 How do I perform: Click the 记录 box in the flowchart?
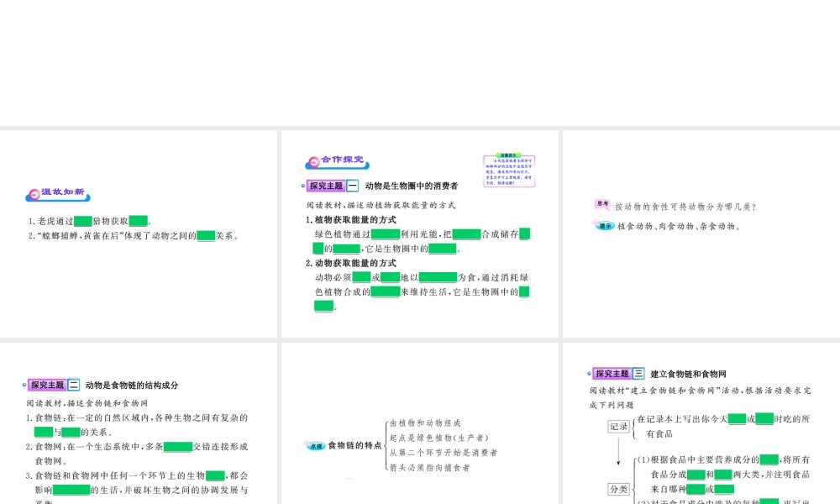click(618, 427)
